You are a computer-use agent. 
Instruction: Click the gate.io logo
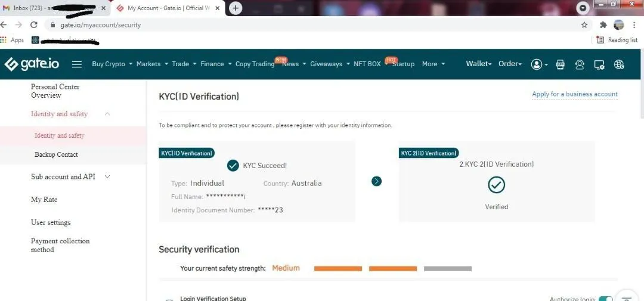[x=32, y=64]
